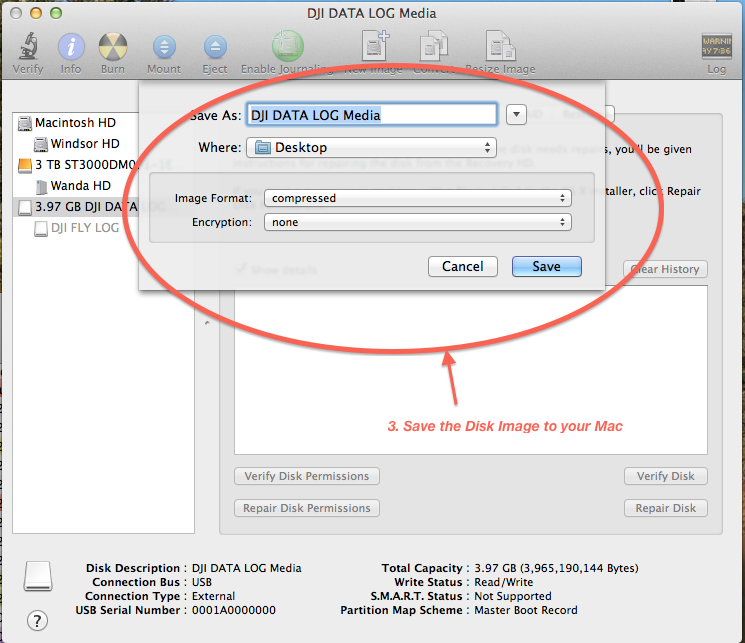Click the Disk Description DJI DATA LOG Media value
The height and width of the screenshot is (643, 745).
[x=246, y=568]
